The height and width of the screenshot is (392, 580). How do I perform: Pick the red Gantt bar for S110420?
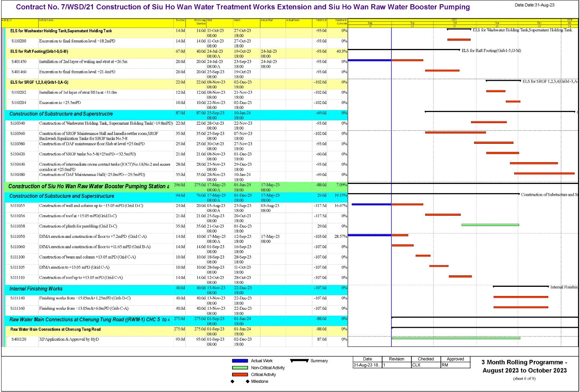503,153
